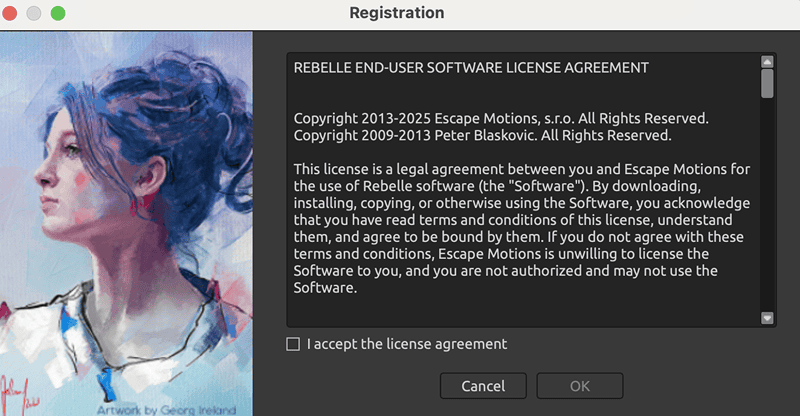This screenshot has height=416, width=800.
Task: Click the red close window button
Action: pos(9,13)
